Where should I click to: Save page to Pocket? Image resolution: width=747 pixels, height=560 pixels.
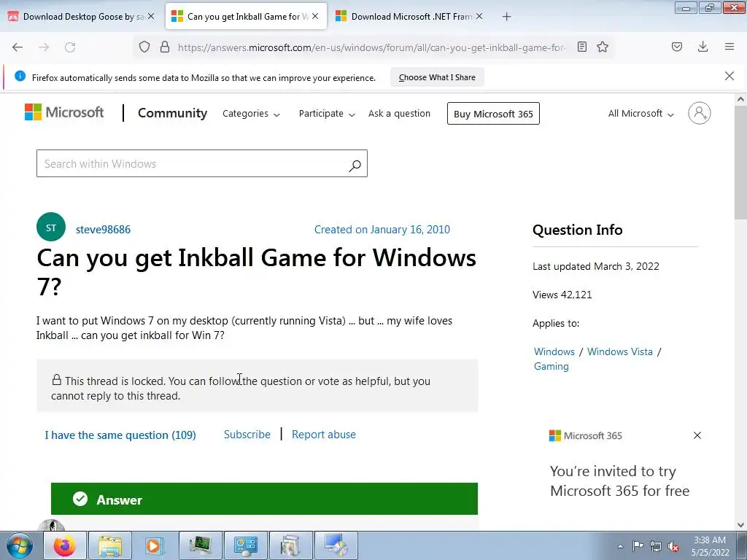pos(677,47)
